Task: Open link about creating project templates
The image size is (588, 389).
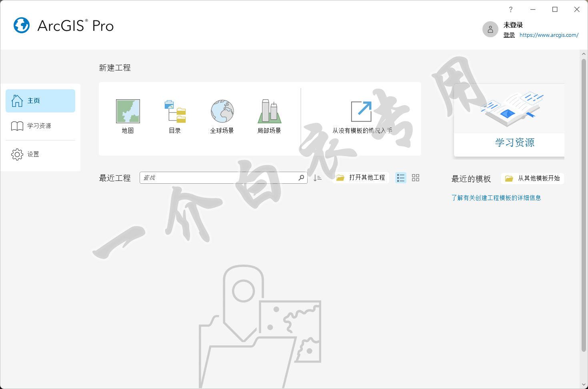Action: 496,198
